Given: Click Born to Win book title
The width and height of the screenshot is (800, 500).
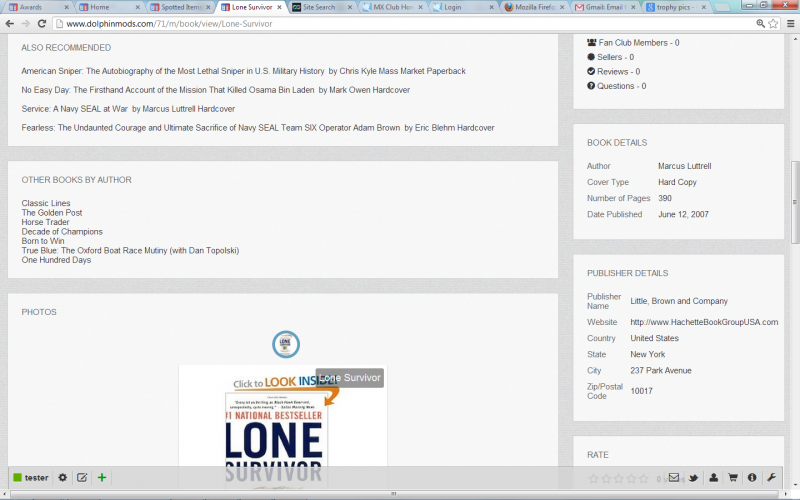Looking at the screenshot, I should point(43,241).
